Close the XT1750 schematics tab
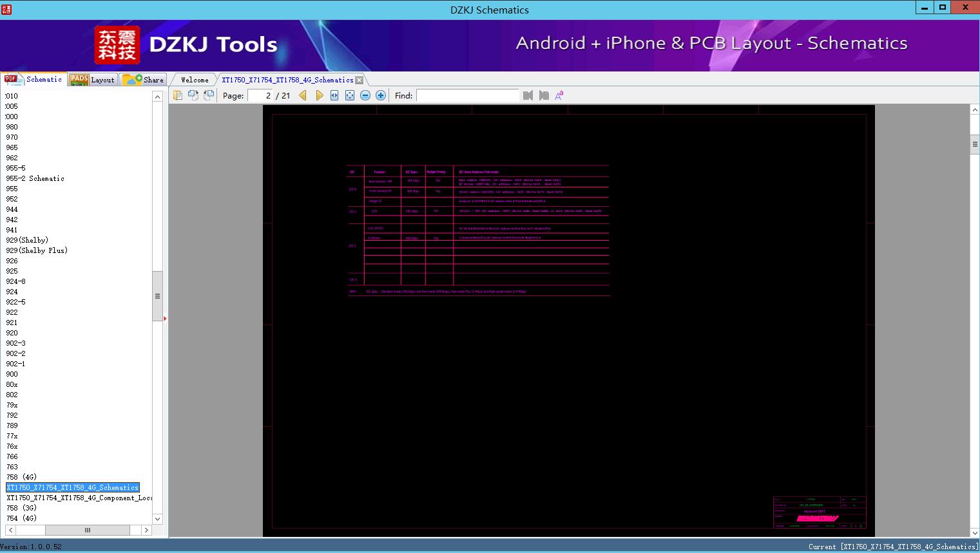980x553 pixels. pos(360,80)
